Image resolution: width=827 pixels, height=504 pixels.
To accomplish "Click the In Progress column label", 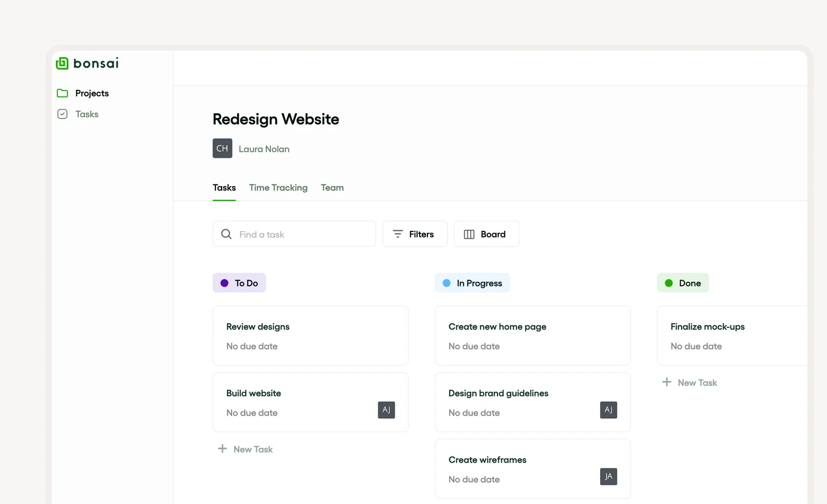I will tap(472, 283).
